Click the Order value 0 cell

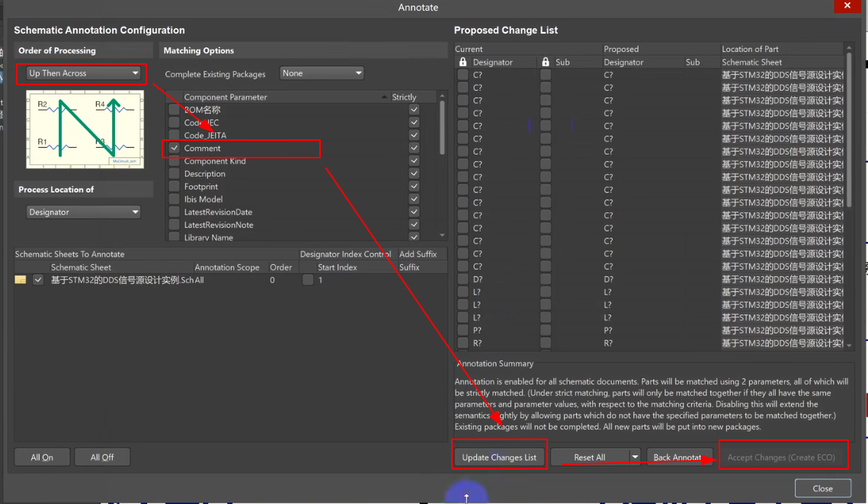click(x=272, y=280)
